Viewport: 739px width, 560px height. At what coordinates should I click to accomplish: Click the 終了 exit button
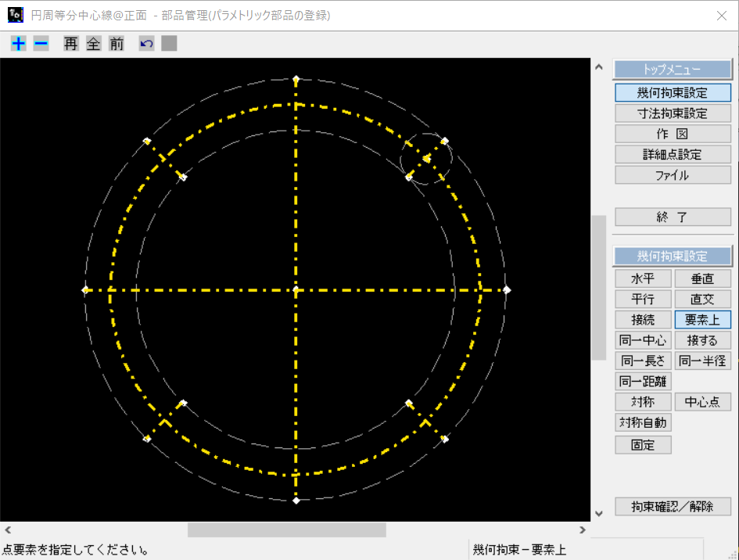click(673, 217)
